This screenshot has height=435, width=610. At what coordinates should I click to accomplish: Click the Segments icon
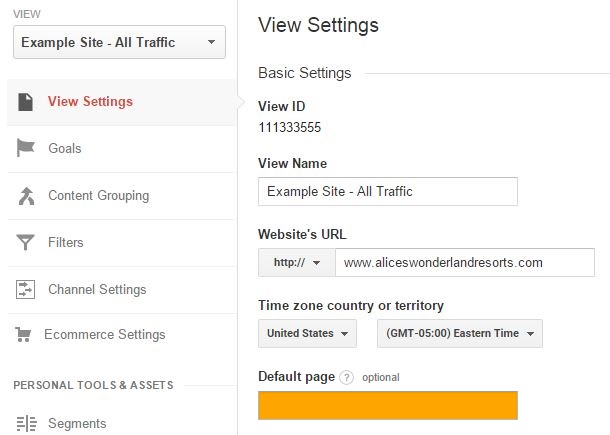(x=26, y=424)
